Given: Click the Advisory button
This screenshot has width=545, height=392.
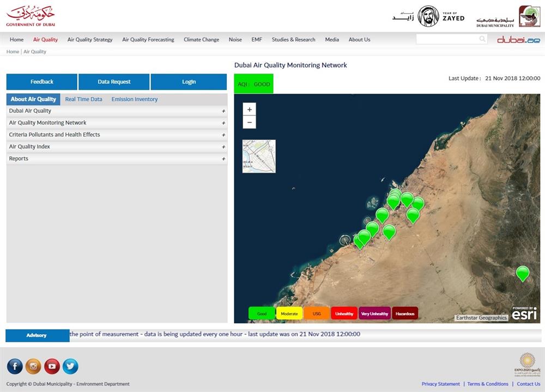Looking at the screenshot, I should point(38,335).
